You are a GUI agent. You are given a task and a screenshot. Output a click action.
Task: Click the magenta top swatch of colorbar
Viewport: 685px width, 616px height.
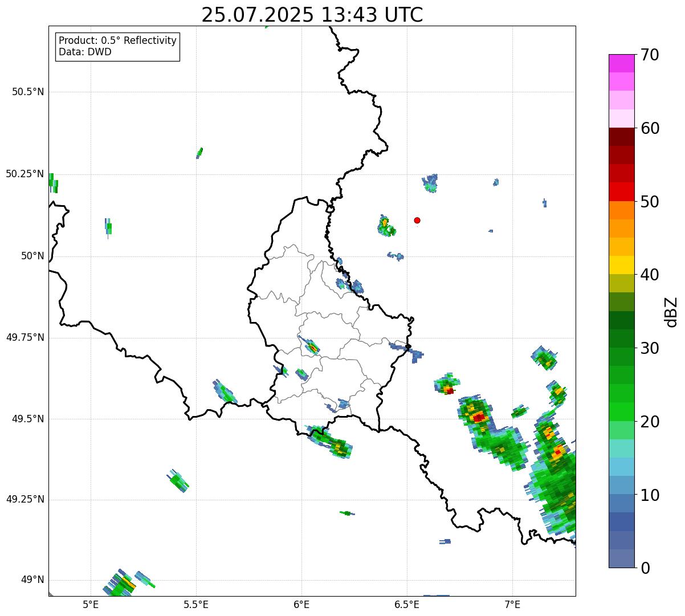coord(622,63)
